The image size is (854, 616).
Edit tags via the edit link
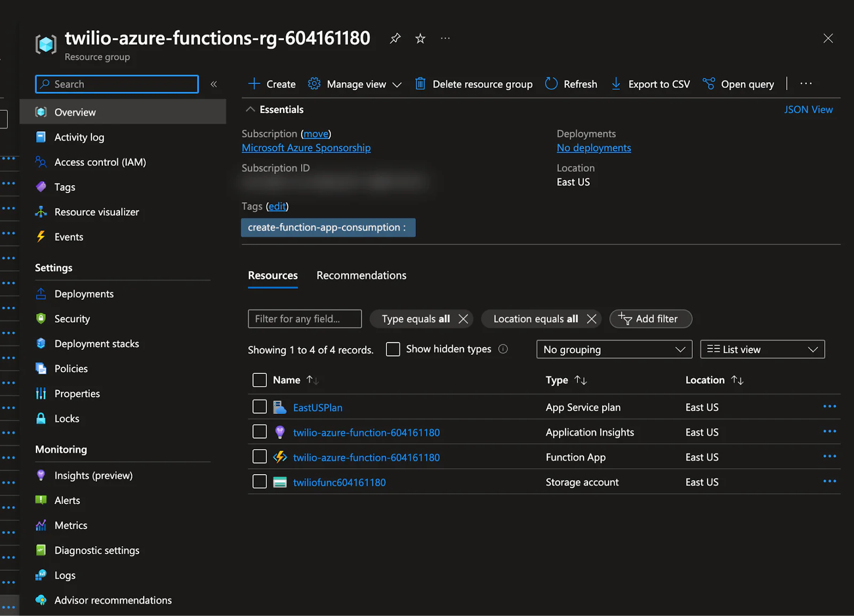(277, 206)
